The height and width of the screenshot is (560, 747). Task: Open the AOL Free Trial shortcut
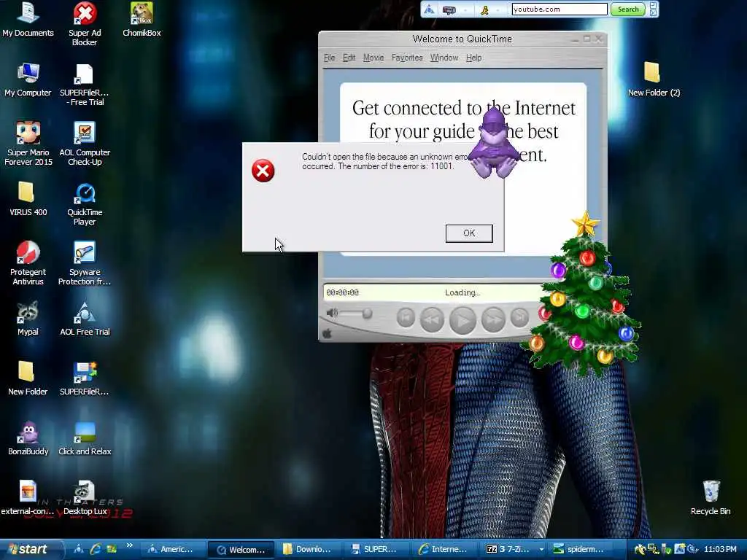(85, 319)
